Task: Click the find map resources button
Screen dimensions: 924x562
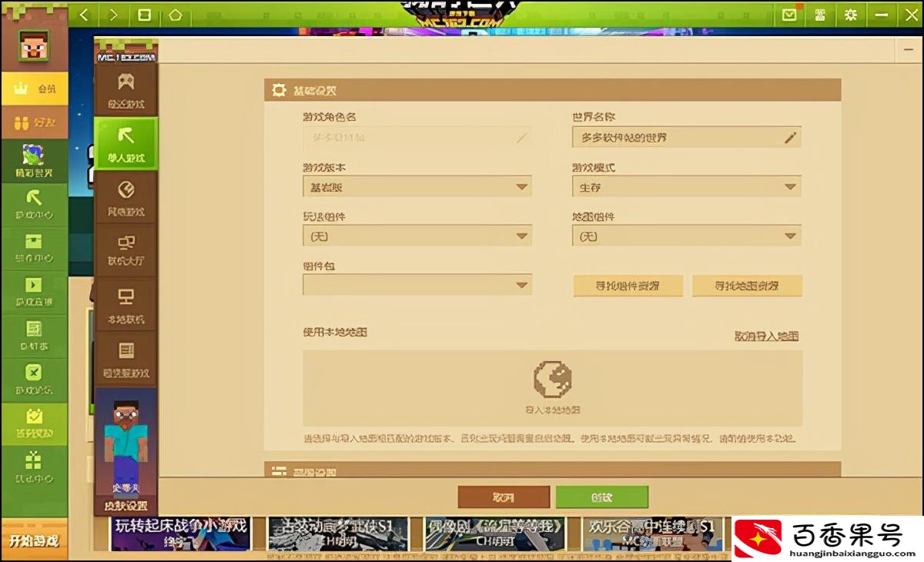Action: (x=747, y=286)
